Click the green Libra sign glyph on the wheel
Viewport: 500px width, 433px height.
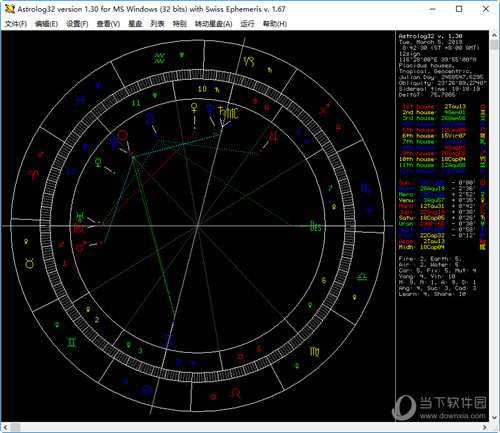[x=362, y=277]
